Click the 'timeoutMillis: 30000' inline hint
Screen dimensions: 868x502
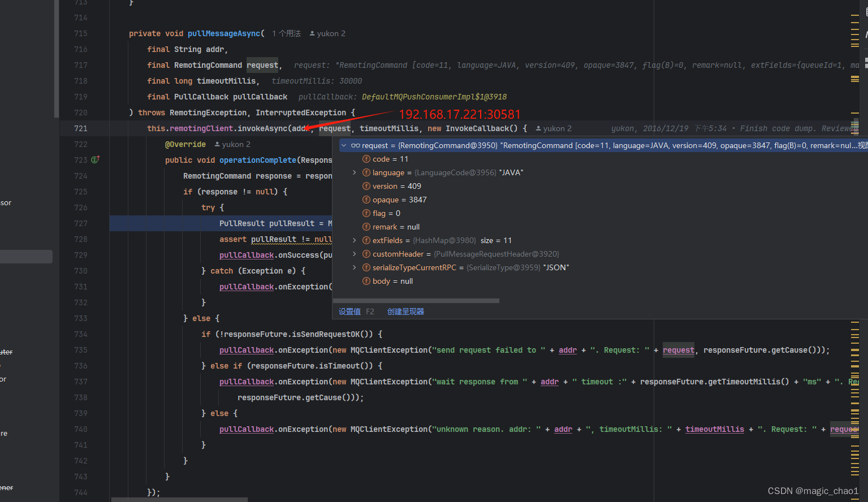(x=317, y=81)
